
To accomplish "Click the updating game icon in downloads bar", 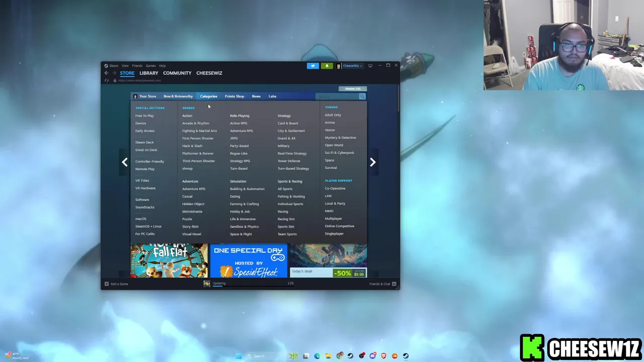I will click(207, 284).
